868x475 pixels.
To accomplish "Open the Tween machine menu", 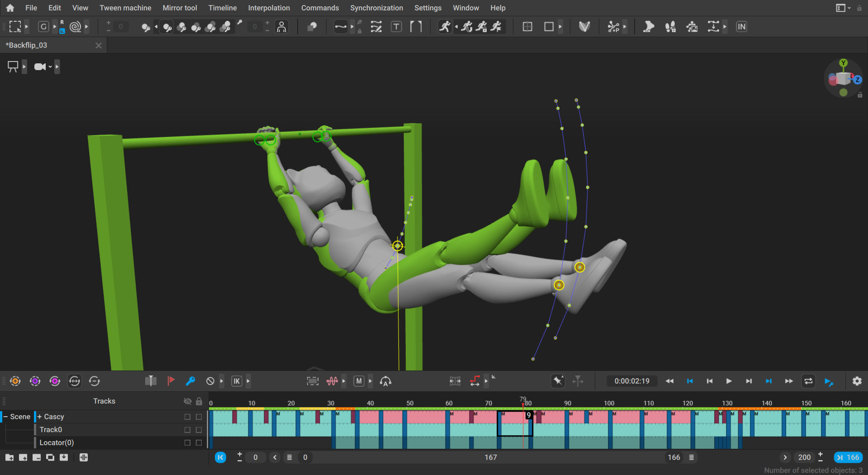I will coord(125,8).
